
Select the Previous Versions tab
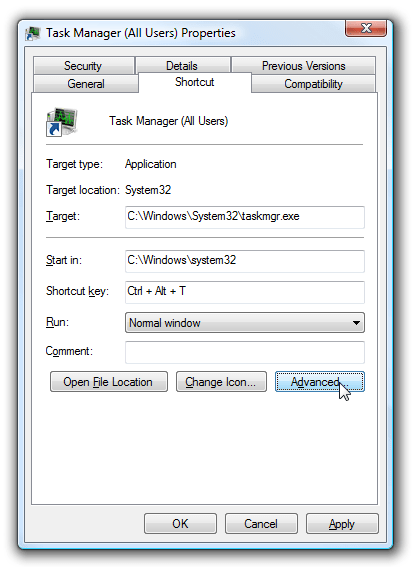point(304,65)
